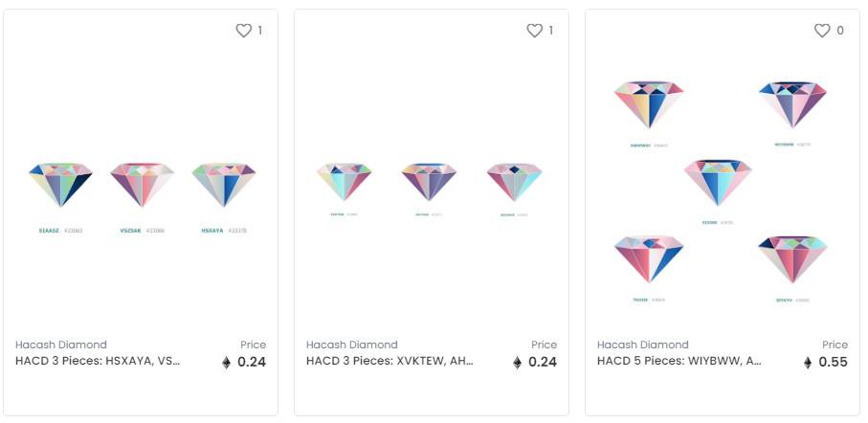This screenshot has height=423, width=868.
Task: Click the EIAASZ diamond image
Action: tap(61, 185)
